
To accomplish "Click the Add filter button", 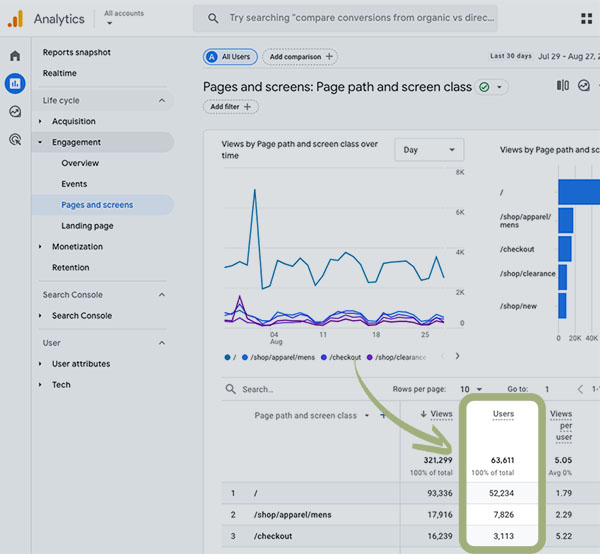I will [x=231, y=107].
